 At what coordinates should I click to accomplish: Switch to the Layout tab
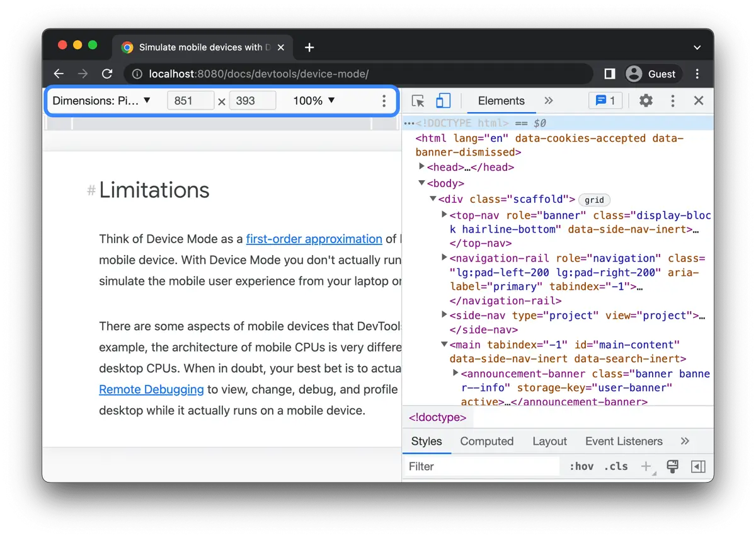(549, 441)
